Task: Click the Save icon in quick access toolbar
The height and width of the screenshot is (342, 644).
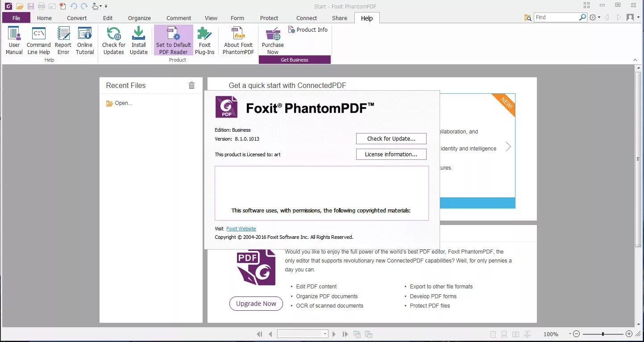Action: click(30, 6)
